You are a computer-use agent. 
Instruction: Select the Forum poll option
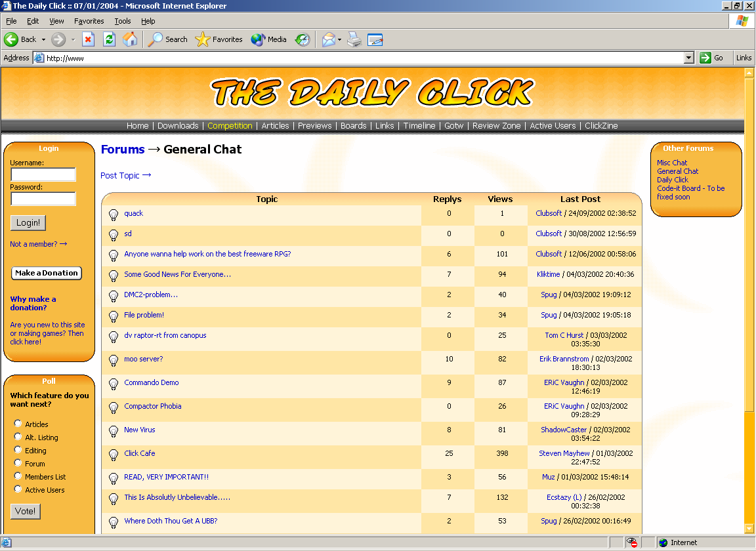[18, 463]
